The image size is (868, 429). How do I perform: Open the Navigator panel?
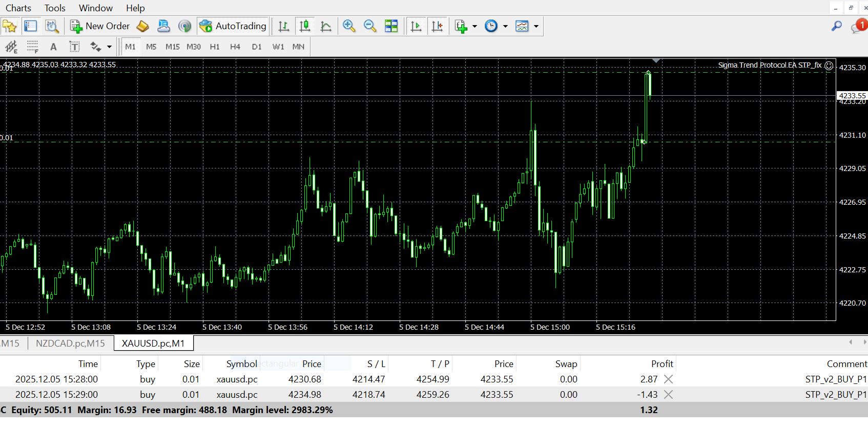10,26
